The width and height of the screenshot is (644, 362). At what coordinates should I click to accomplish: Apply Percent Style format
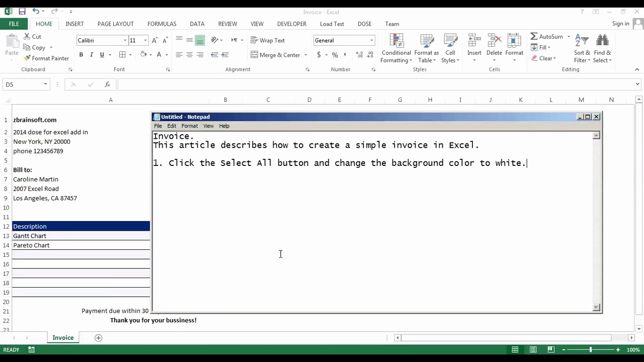[335, 55]
